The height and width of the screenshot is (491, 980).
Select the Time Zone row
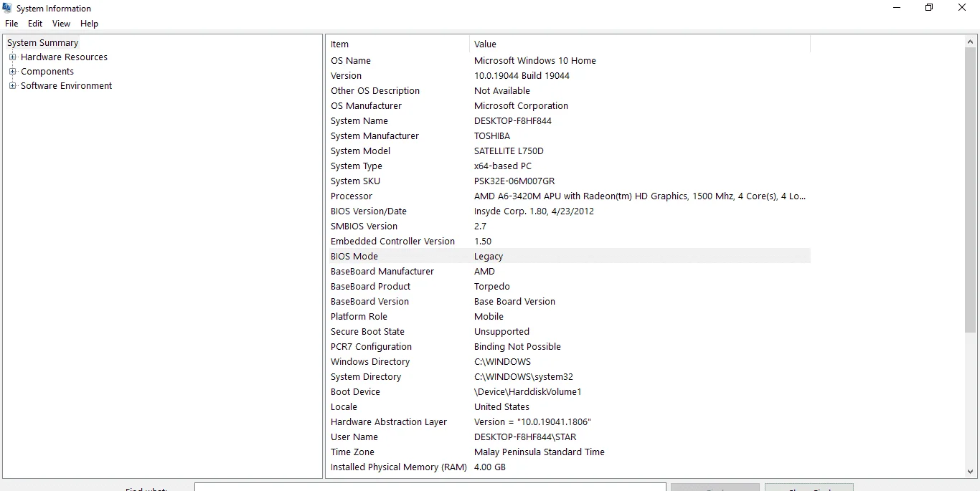click(x=568, y=452)
